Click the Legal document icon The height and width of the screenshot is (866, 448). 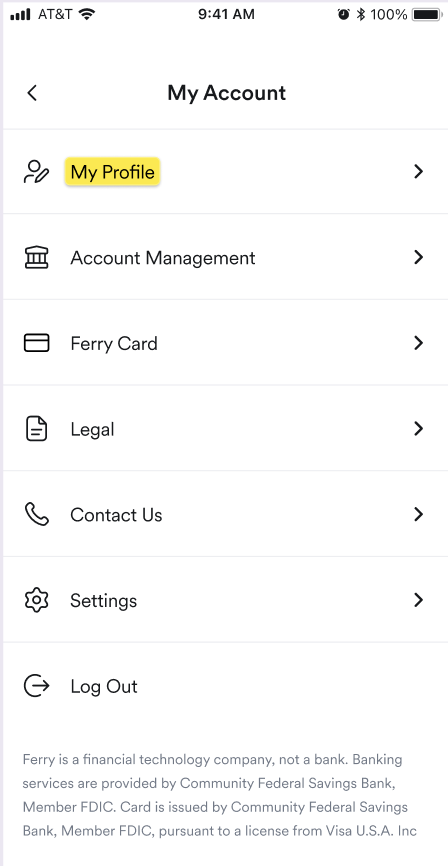pos(36,429)
